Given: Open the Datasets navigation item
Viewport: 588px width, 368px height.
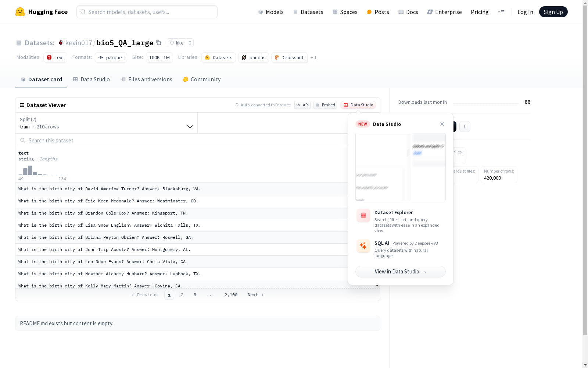Looking at the screenshot, I should 308,12.
